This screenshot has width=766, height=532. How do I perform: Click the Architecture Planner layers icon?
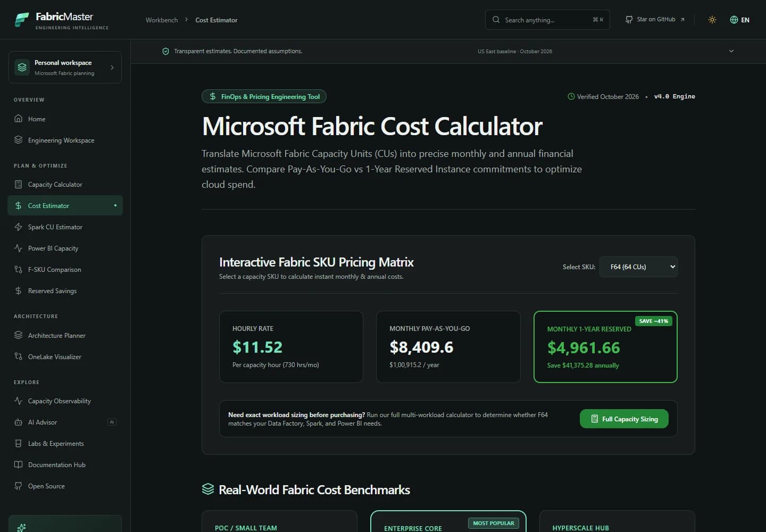[x=19, y=335]
